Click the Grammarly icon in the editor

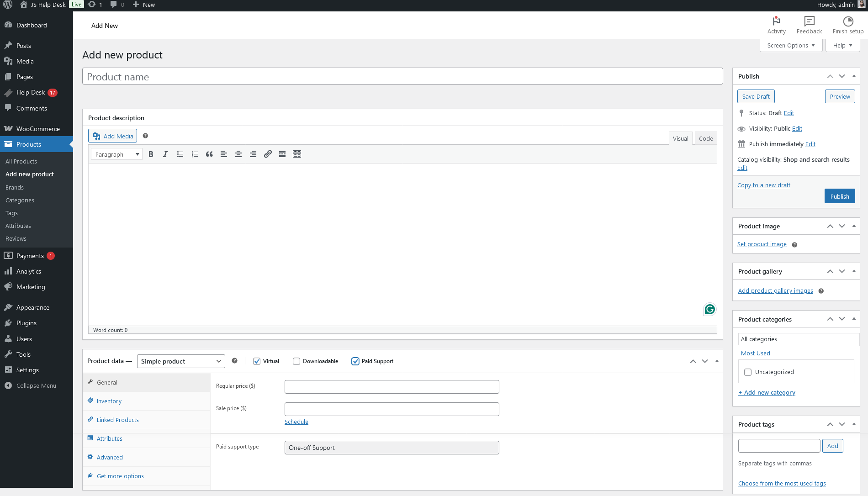(709, 309)
